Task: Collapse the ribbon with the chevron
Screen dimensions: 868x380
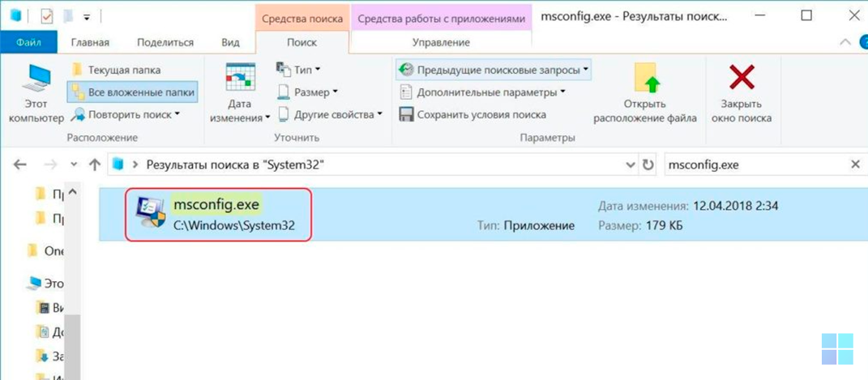Action: [844, 42]
